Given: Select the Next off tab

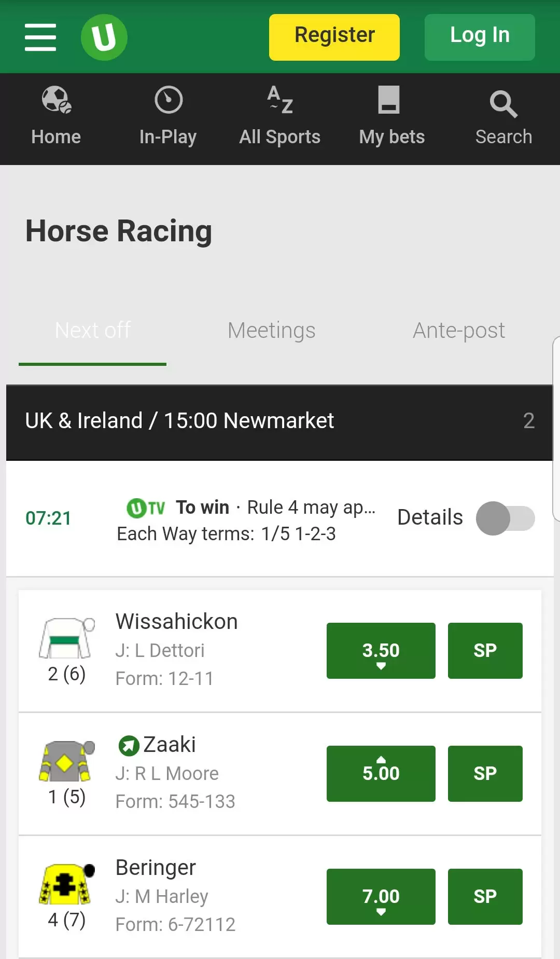Looking at the screenshot, I should [x=93, y=331].
